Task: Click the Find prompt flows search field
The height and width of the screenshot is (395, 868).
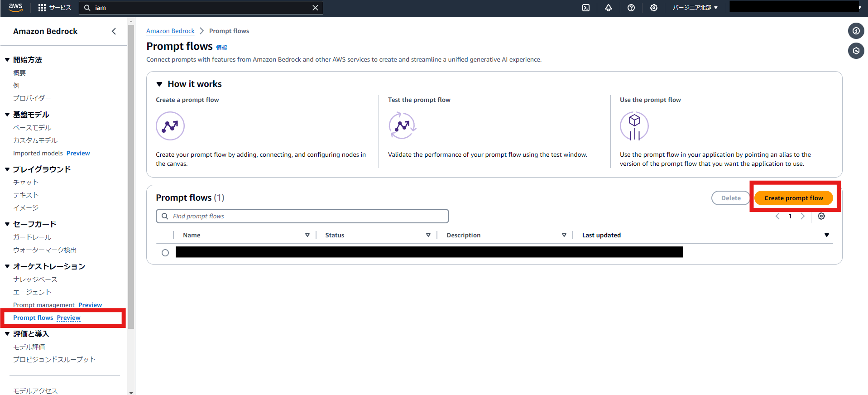Action: tap(302, 216)
